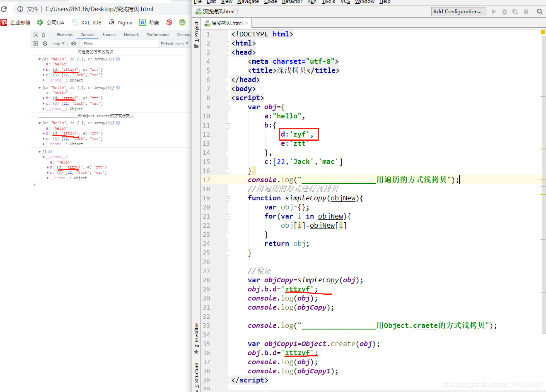Toggle the console sidebar panel
The height and width of the screenshot is (392, 546).
(x=35, y=43)
